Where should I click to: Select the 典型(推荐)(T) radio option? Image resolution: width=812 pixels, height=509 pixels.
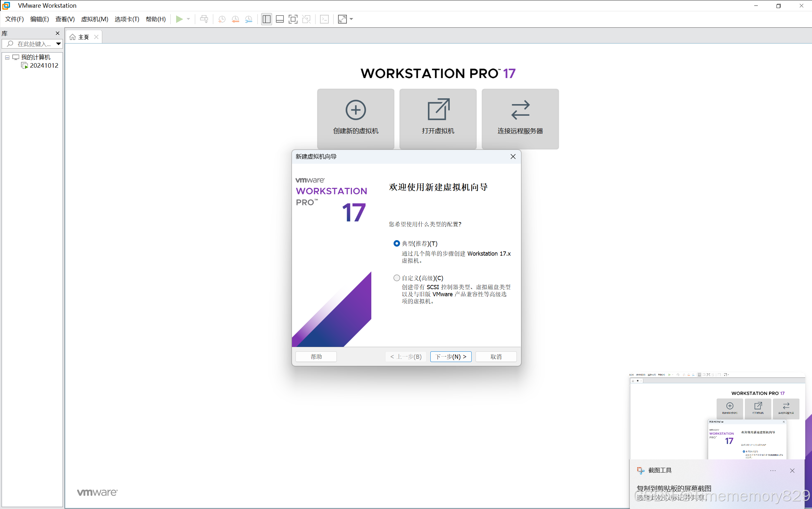click(x=396, y=243)
